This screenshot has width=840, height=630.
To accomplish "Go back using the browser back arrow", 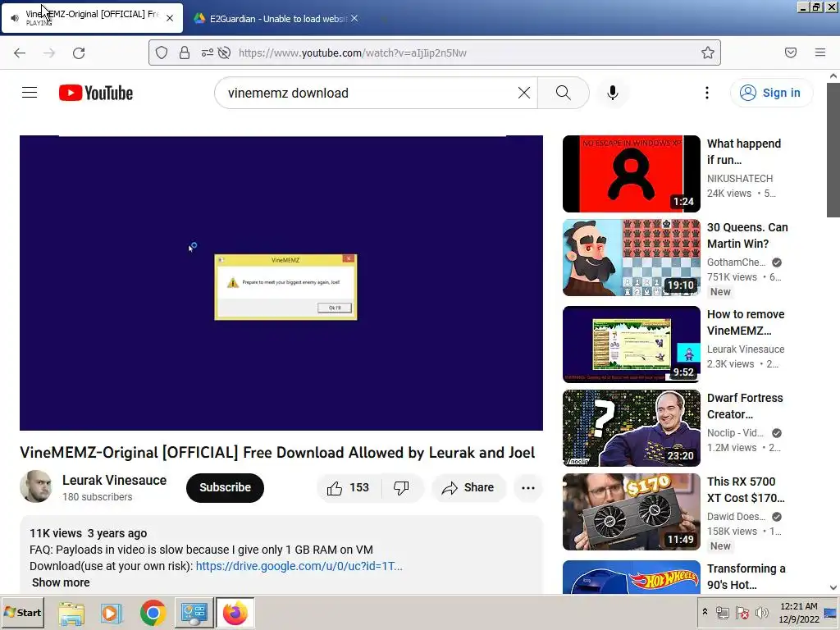I will (x=20, y=52).
